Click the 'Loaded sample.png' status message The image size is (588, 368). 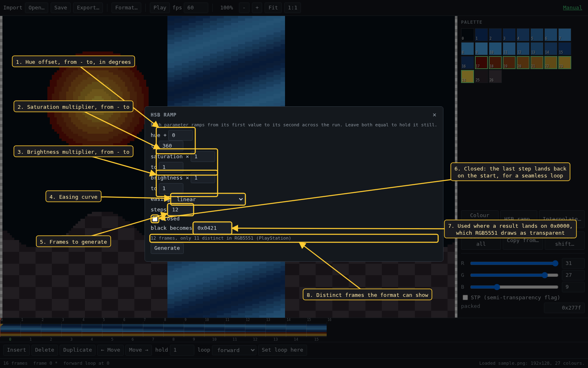click(x=532, y=364)
